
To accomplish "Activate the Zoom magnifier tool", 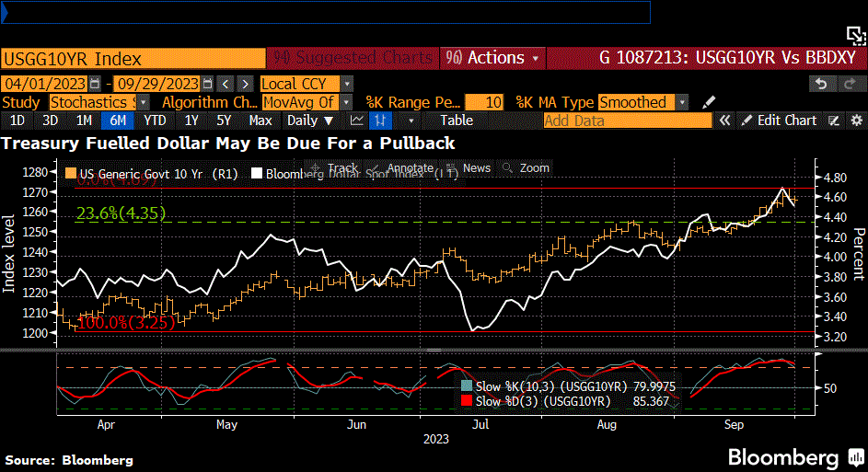I will 526,167.
